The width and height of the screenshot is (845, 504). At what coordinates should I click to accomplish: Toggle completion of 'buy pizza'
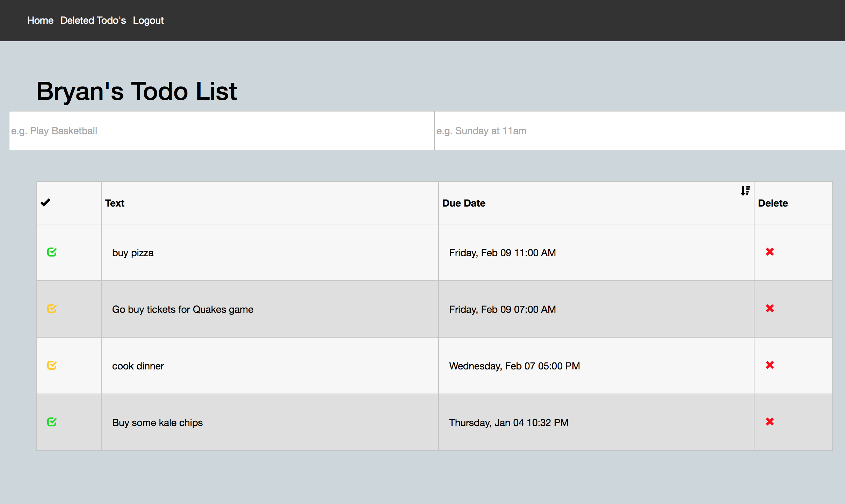click(x=52, y=252)
